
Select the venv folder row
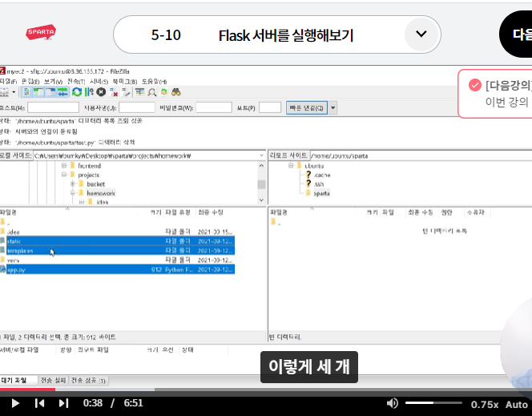coord(117,260)
